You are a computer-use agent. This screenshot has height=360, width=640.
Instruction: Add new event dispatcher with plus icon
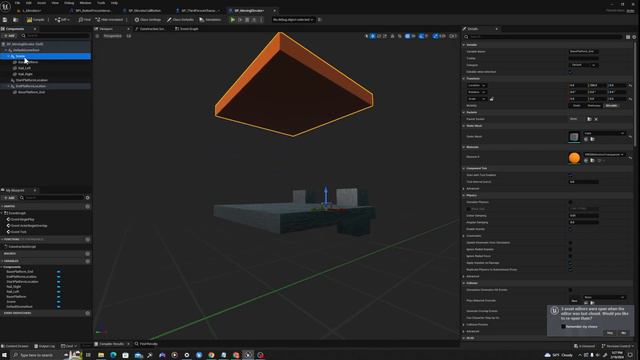click(x=87, y=313)
